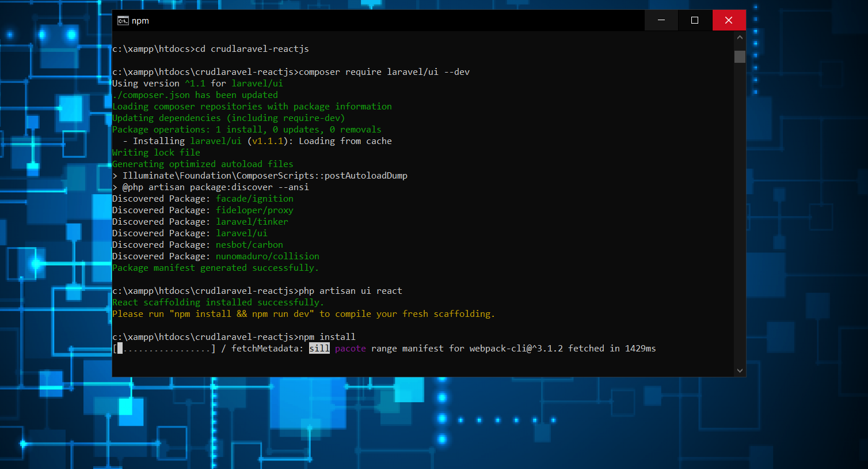Click the scrollbar up arrow in console
Screen dimensions: 868x469
click(740, 37)
